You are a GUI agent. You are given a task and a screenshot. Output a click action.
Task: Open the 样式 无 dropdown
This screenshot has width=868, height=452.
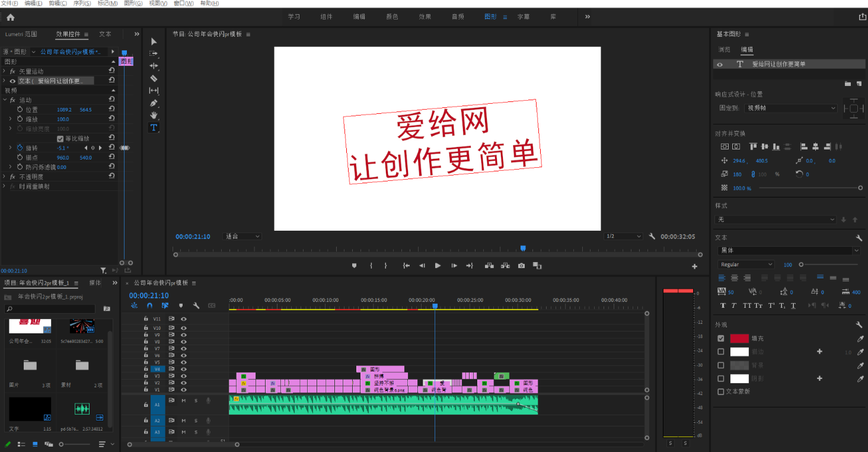point(776,219)
